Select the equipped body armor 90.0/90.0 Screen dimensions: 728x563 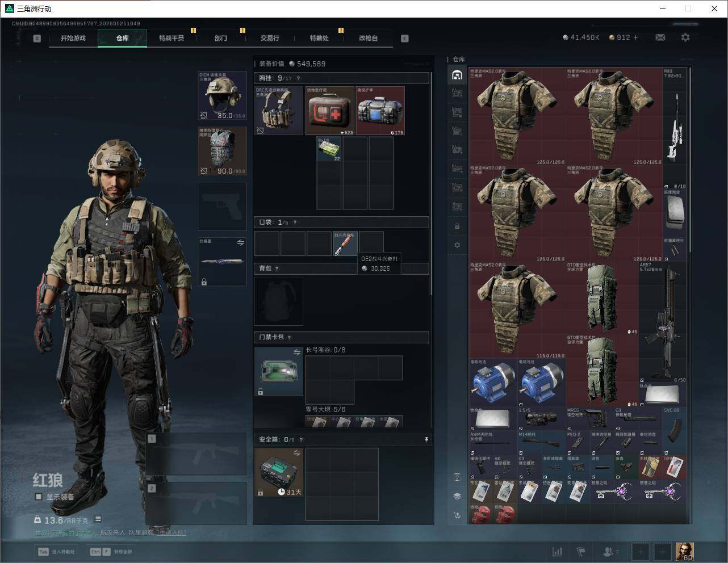(223, 151)
